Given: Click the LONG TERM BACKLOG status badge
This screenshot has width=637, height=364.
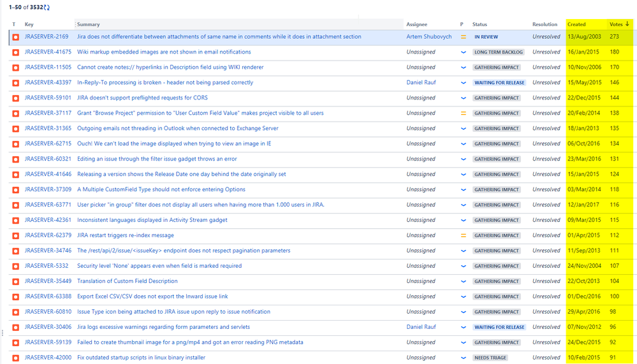Looking at the screenshot, I should (499, 52).
